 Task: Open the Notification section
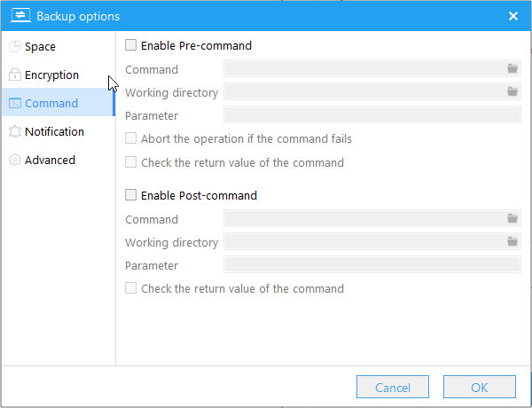click(54, 132)
